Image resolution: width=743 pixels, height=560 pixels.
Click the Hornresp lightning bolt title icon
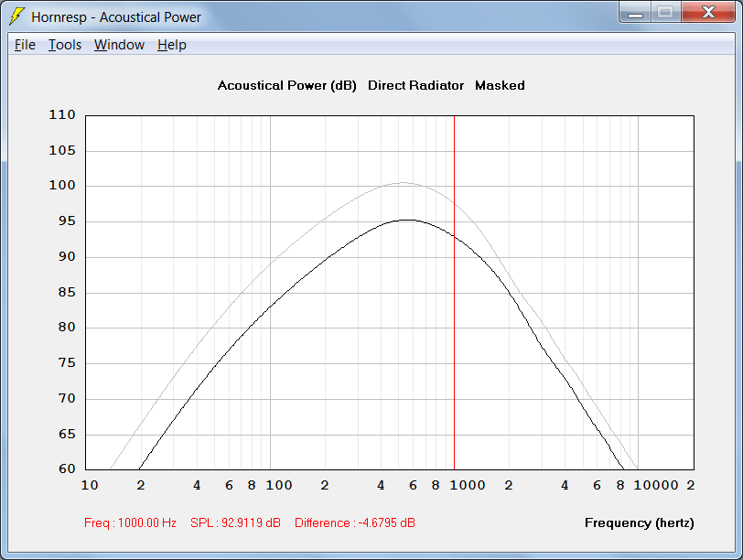point(17,16)
